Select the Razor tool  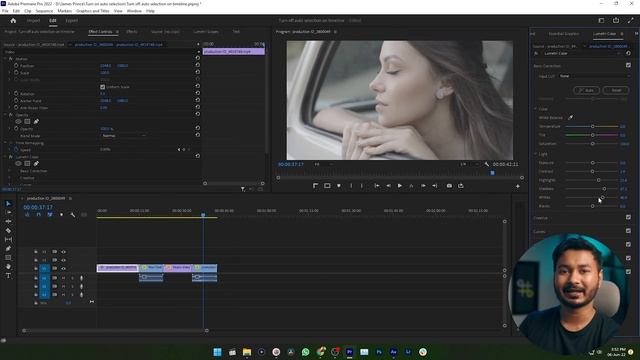point(9,231)
